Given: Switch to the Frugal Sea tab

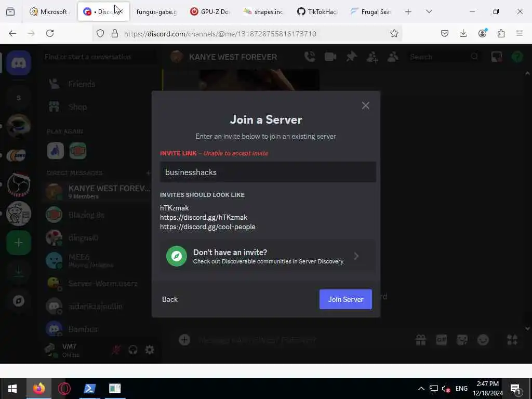Looking at the screenshot, I should 370,11.
